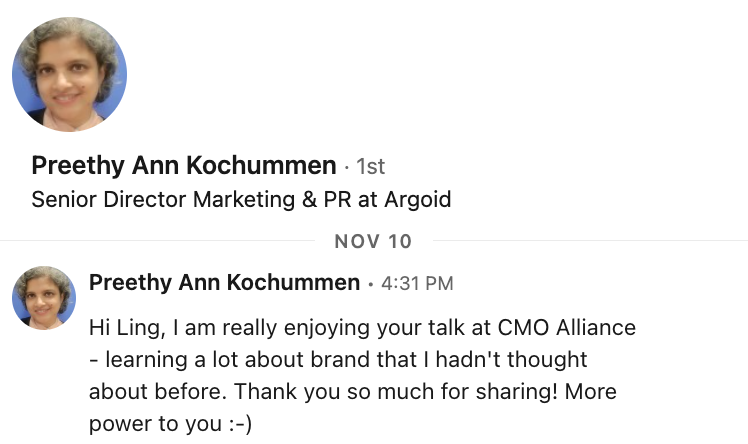
Task: Click the small sender avatar beside message
Action: (44, 298)
